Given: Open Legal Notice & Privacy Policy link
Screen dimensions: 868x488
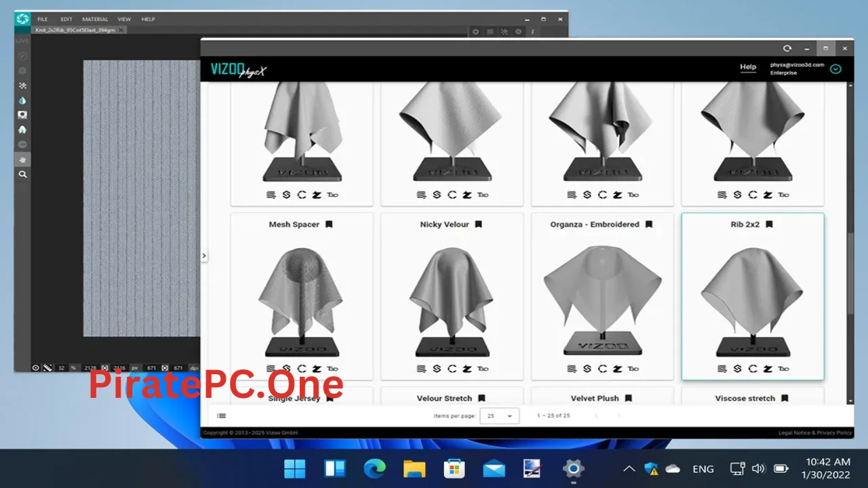Looking at the screenshot, I should [815, 432].
